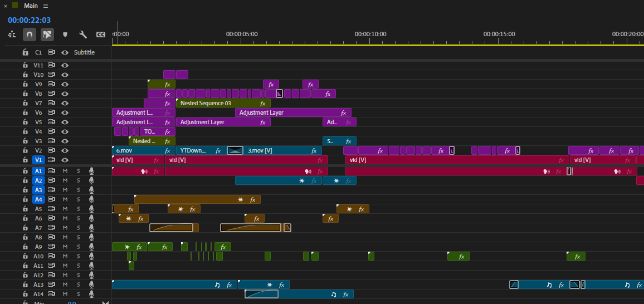Select transition icon on V8 clip
Screen dimensions: 644x304
[279, 94]
